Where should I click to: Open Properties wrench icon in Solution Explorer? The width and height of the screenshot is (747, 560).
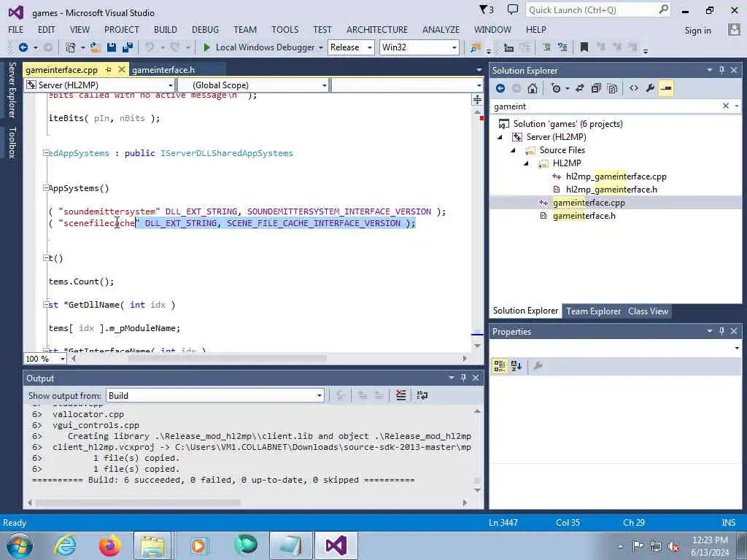(650, 88)
